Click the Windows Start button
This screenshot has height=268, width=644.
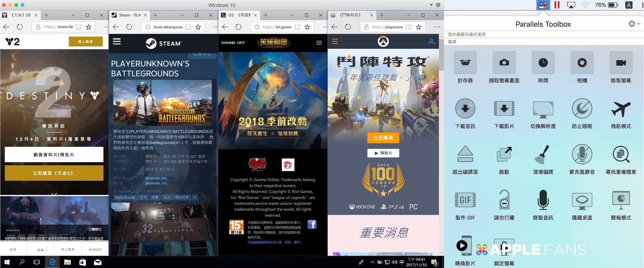(x=7, y=262)
